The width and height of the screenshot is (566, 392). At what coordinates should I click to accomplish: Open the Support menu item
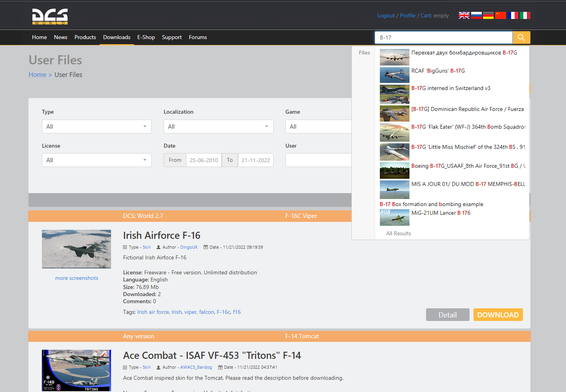(x=172, y=37)
